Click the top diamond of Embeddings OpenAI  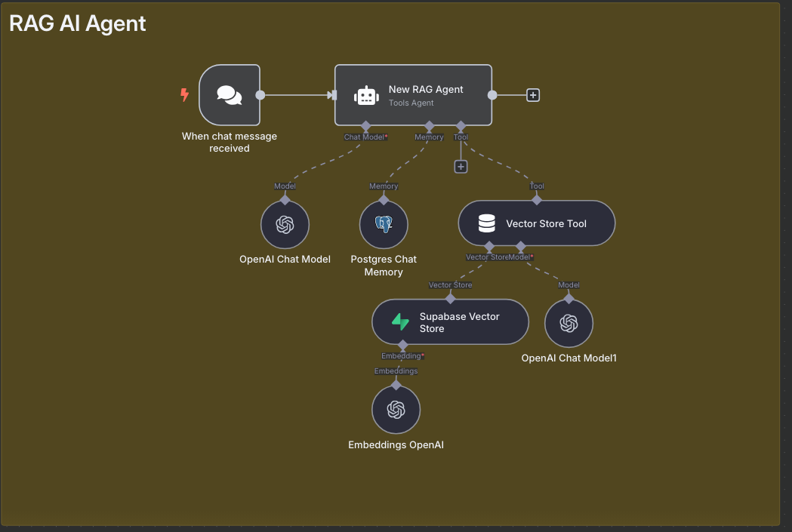pyautogui.click(x=396, y=385)
